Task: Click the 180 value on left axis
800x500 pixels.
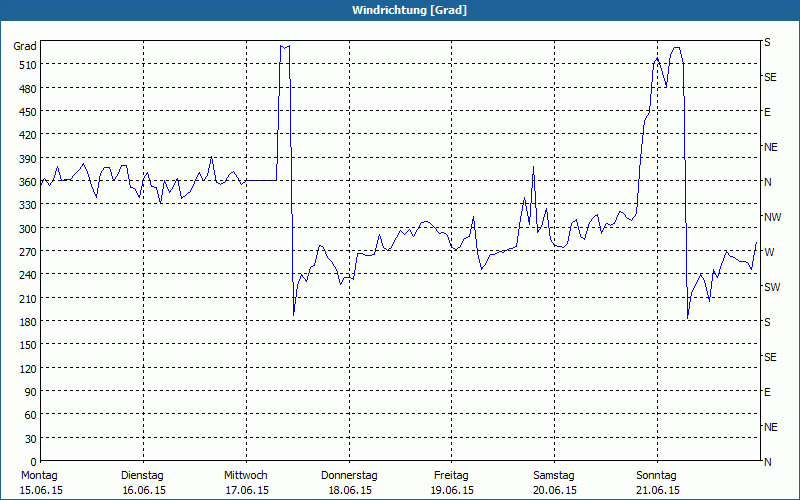Action: tap(28, 322)
